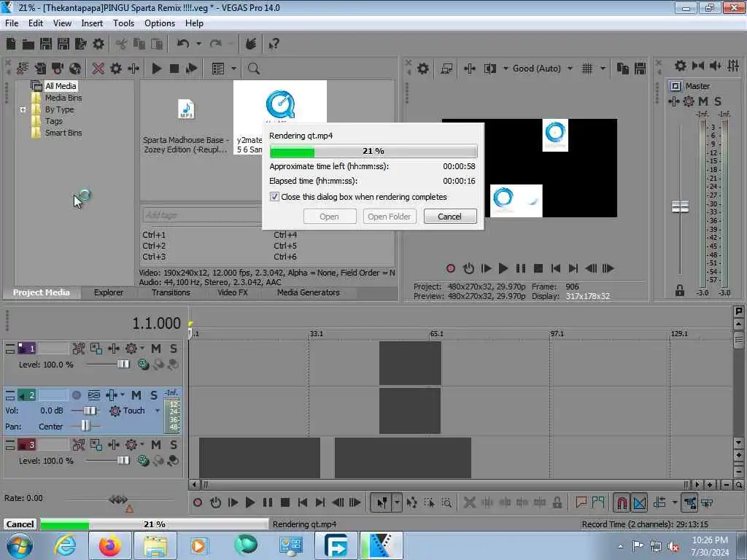747x560 pixels.
Task: Click track 2 Vol slider
Action: coord(90,411)
